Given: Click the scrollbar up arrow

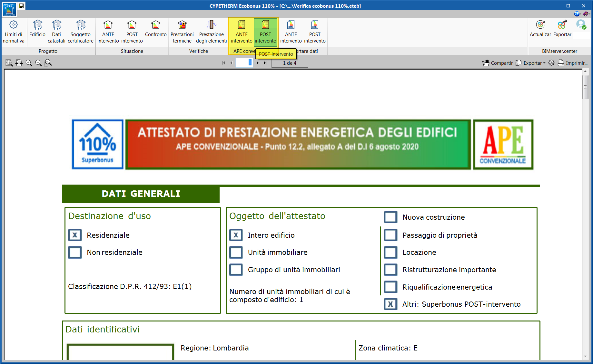Looking at the screenshot, I should 586,72.
